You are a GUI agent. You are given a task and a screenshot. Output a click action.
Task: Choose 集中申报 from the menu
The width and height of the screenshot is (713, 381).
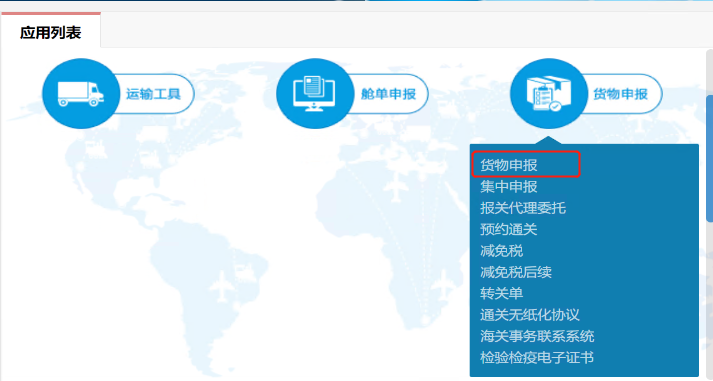click(509, 186)
